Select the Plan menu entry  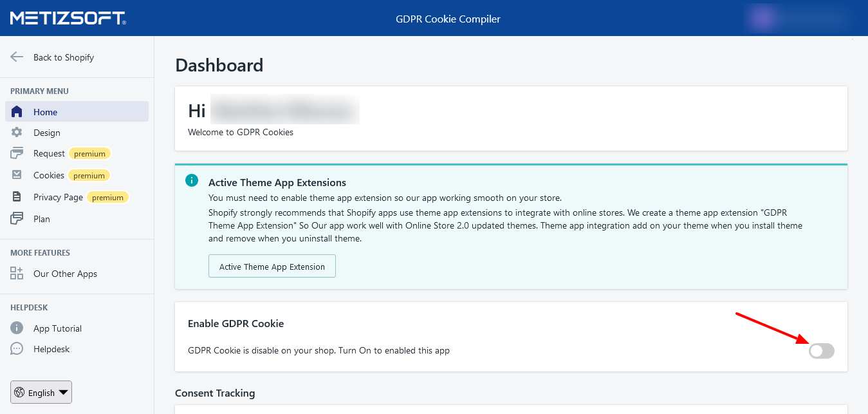click(x=42, y=219)
